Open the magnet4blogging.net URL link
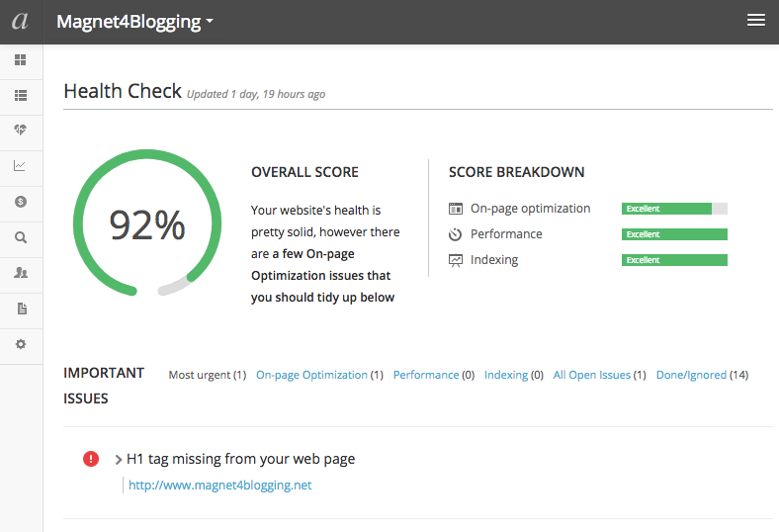 220,486
